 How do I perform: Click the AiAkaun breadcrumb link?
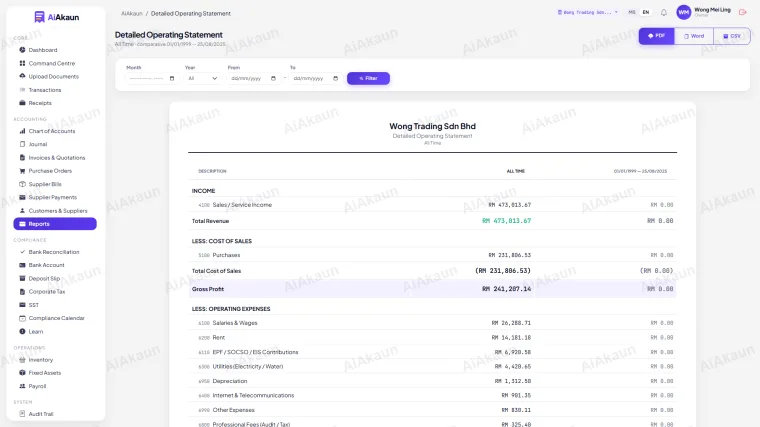click(131, 14)
